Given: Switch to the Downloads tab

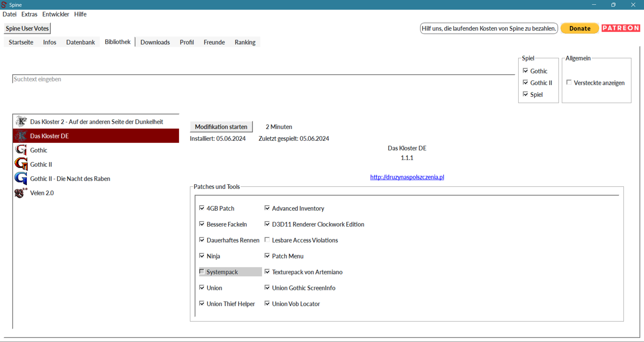Looking at the screenshot, I should (155, 42).
